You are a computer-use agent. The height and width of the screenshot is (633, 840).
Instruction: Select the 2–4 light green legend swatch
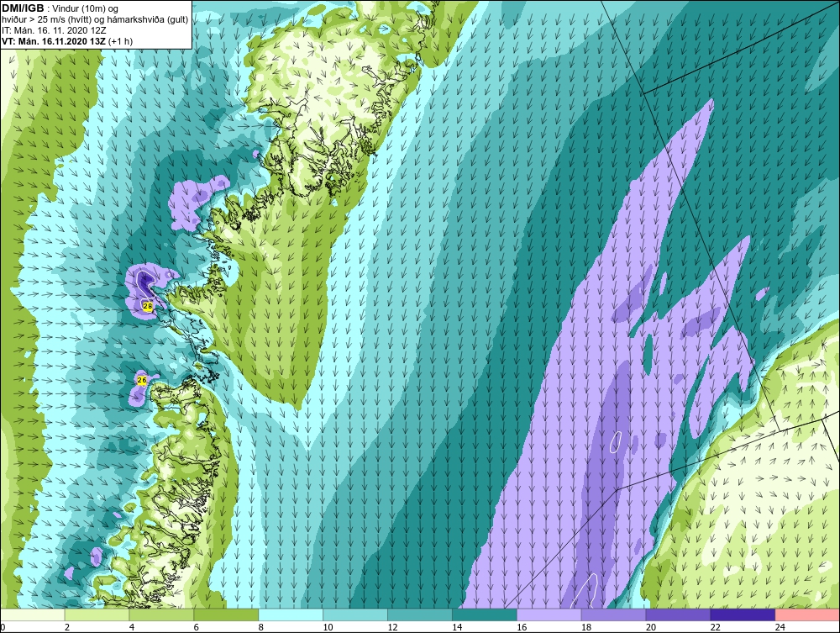97,615
